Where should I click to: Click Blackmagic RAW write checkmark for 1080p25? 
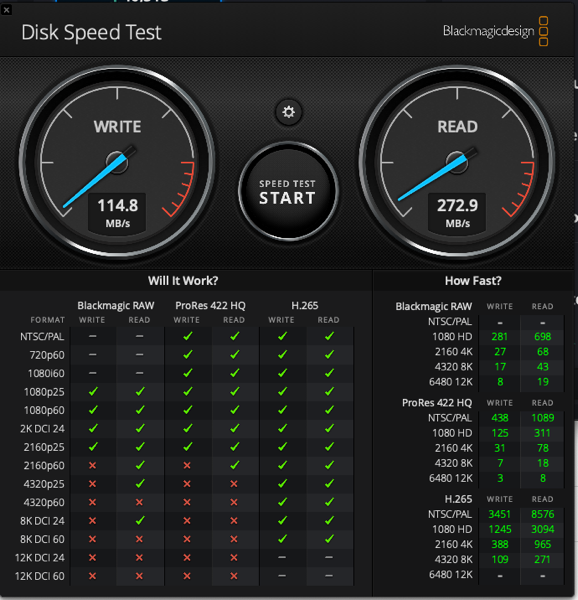[93, 391]
